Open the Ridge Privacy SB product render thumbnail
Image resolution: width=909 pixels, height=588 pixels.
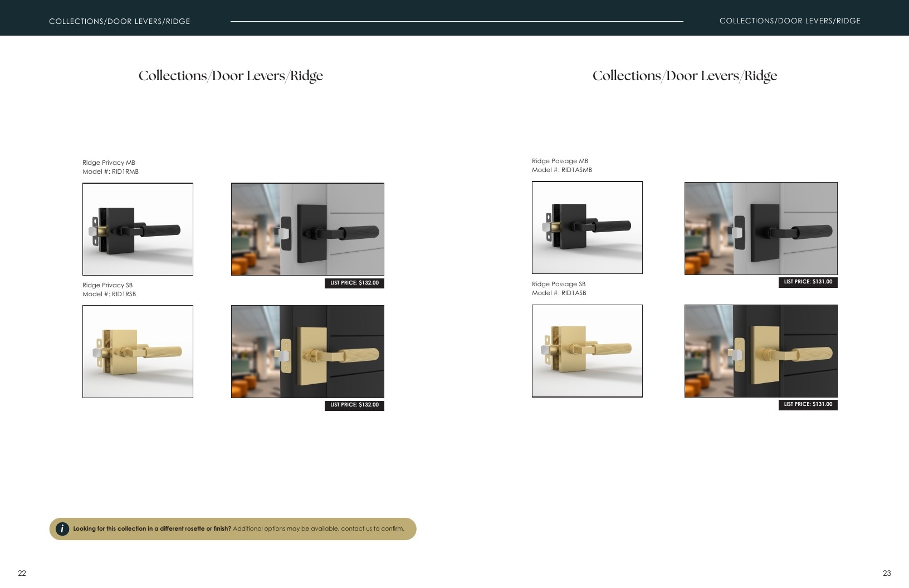click(138, 351)
